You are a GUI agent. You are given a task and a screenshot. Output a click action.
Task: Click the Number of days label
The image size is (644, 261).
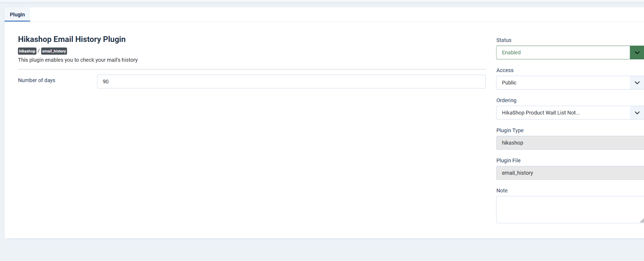tap(37, 80)
